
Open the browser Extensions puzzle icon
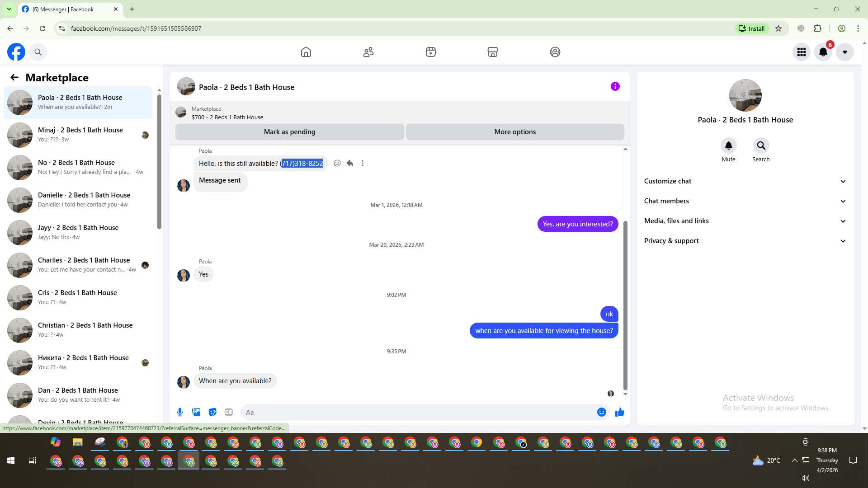(818, 28)
